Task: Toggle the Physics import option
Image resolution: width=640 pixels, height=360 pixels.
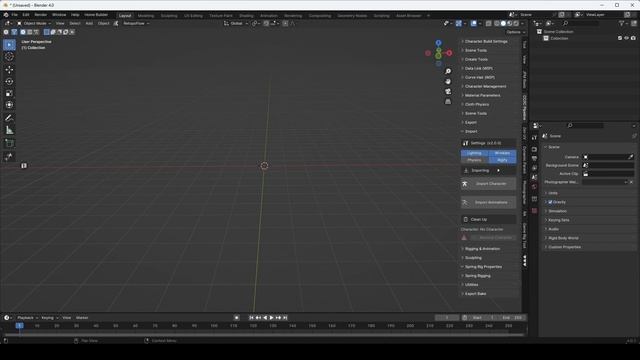Action: click(x=474, y=160)
